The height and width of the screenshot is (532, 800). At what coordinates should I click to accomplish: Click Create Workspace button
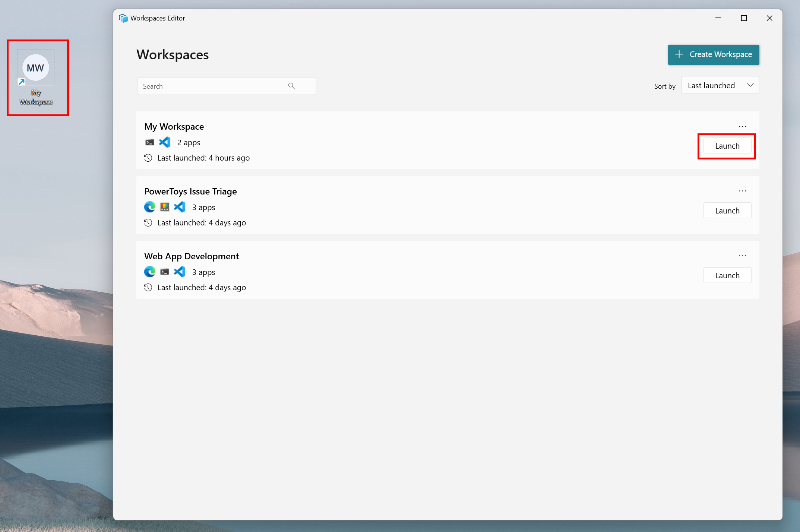[714, 54]
